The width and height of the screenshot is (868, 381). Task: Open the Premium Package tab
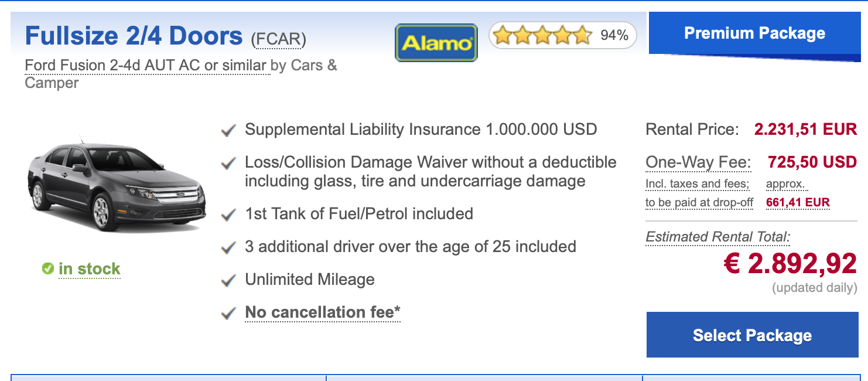tap(754, 33)
